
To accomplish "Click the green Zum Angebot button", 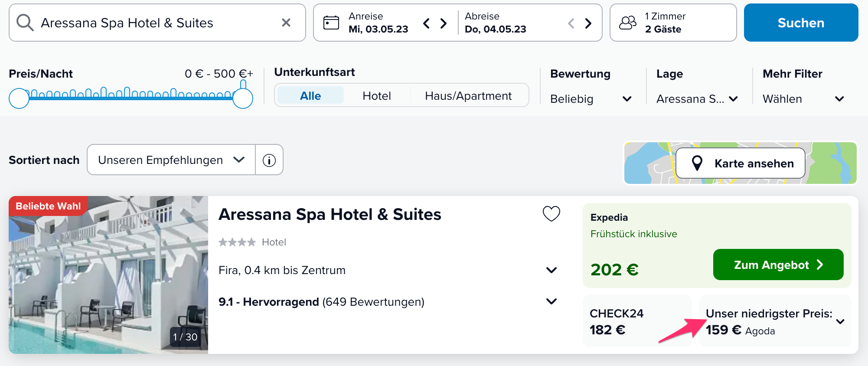I will [x=778, y=265].
